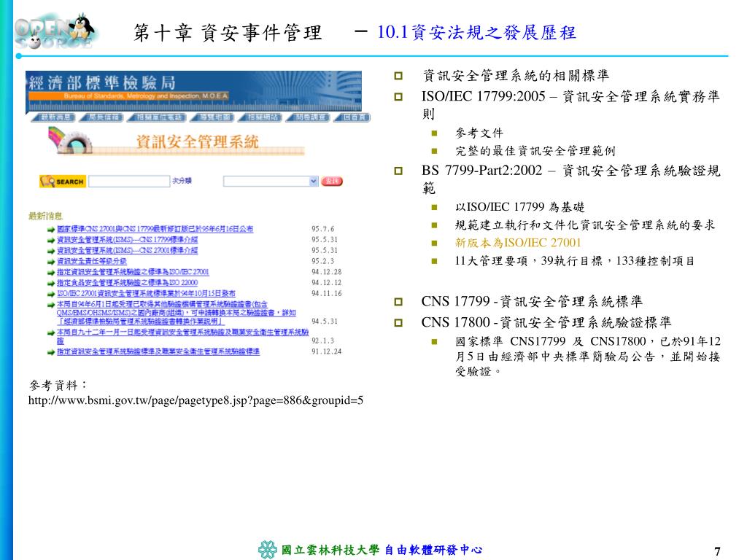
Task: Open the 最新消息 navigation tab
Action: (54, 117)
